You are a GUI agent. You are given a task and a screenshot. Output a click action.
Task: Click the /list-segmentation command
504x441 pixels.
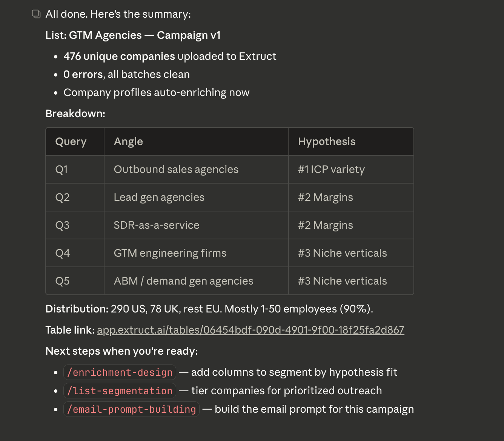point(120,391)
